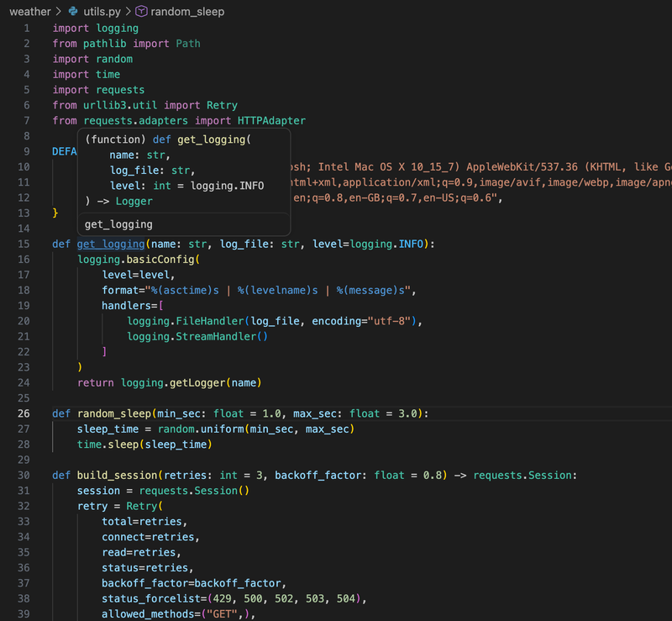Viewport: 672px width, 621px height.
Task: Click 'logging.StreamHandler()' on line 21
Action: 197,337
